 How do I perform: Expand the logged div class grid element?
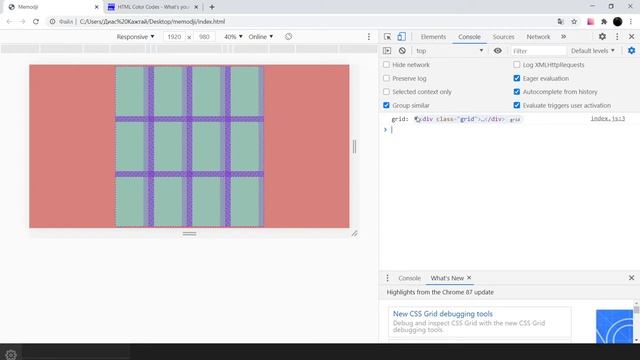click(x=416, y=119)
